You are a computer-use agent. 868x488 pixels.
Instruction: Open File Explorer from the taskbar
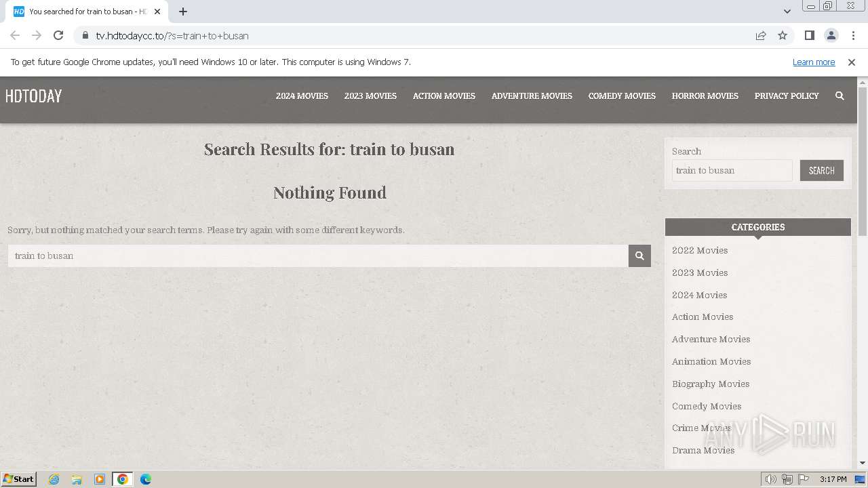[x=77, y=479]
